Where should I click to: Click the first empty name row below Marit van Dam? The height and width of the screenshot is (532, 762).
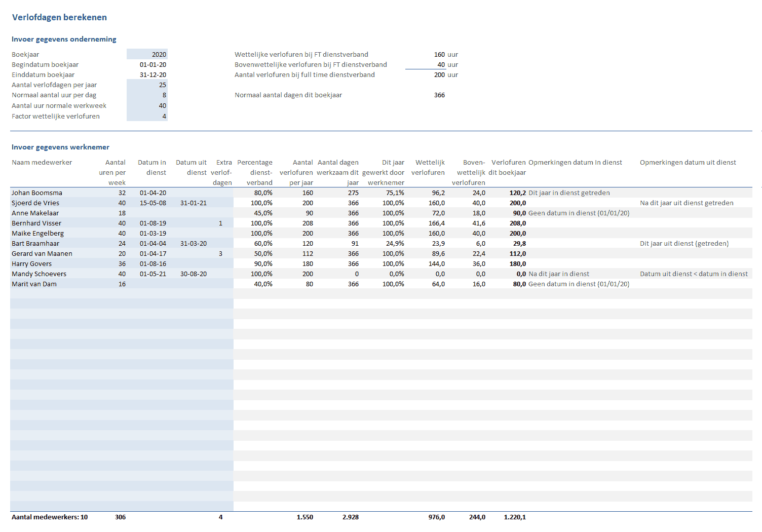pyautogui.click(x=51, y=294)
